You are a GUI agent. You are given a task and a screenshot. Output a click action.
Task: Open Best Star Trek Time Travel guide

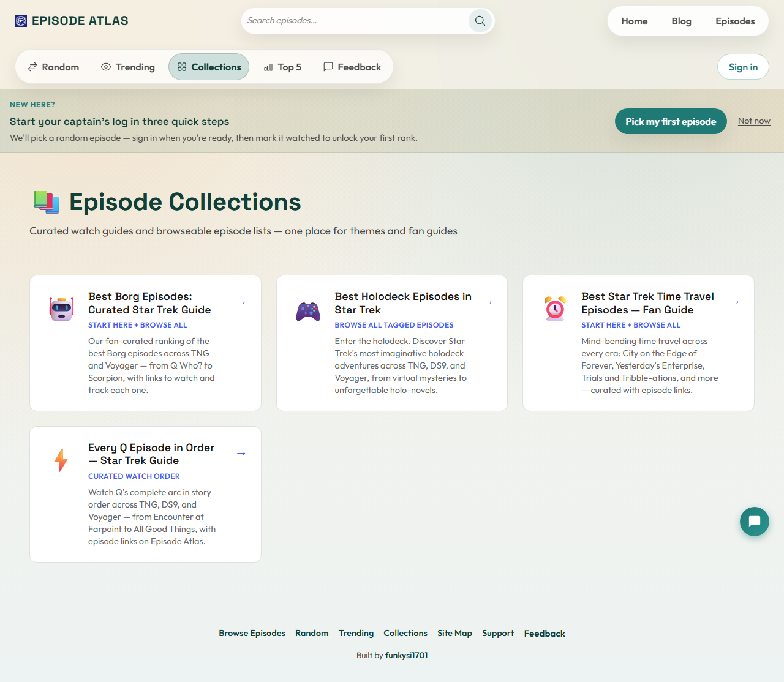[647, 303]
